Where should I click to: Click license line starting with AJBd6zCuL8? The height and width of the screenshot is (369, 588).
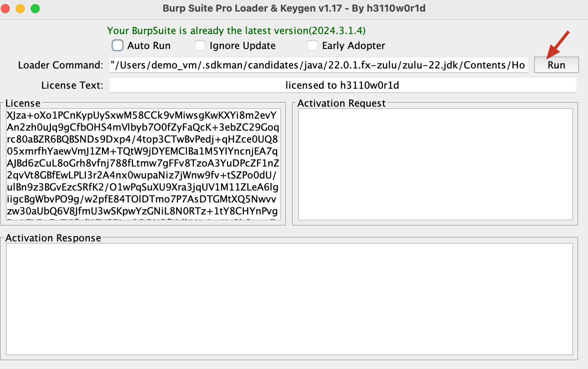(x=143, y=163)
